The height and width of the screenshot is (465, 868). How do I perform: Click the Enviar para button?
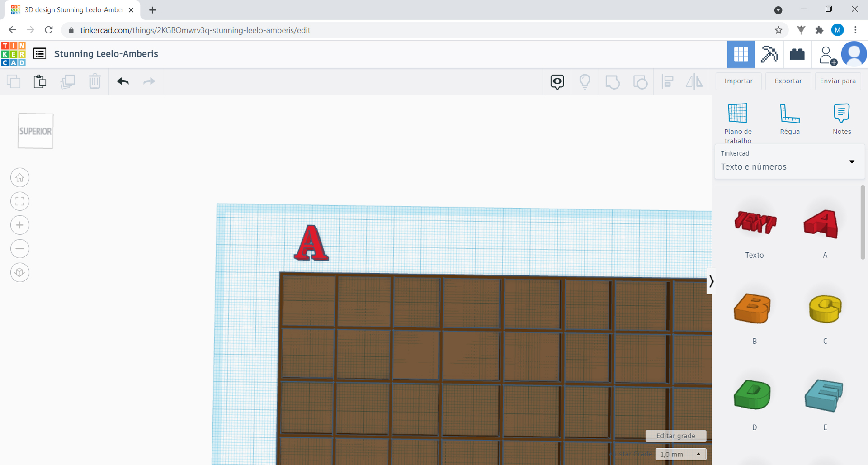(x=838, y=81)
